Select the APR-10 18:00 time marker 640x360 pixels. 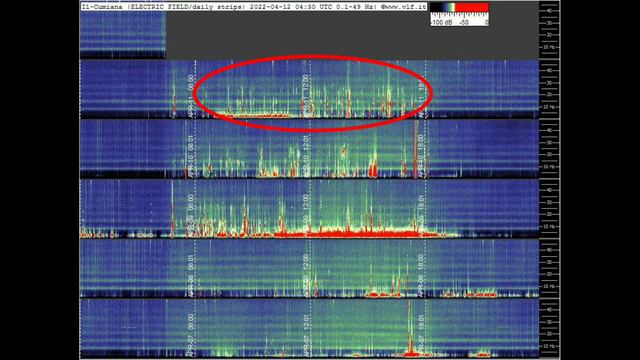(421, 157)
